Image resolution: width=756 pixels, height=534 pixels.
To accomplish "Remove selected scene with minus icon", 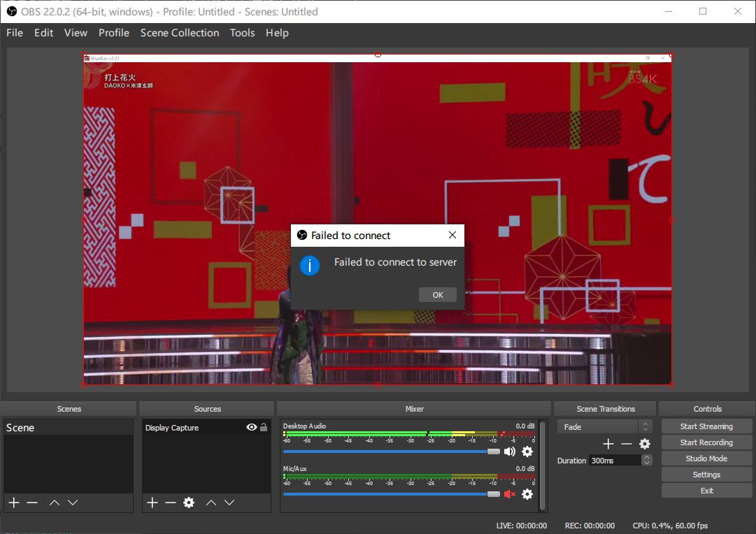I will pos(32,503).
